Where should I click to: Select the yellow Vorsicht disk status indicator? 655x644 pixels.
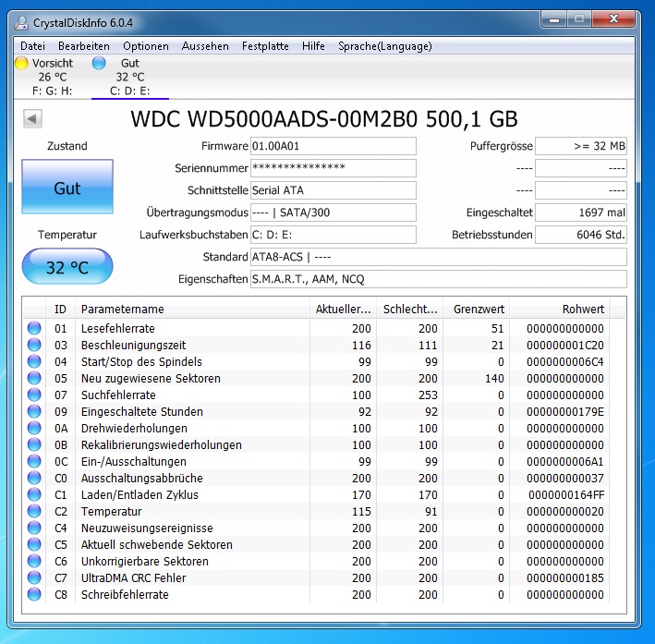(x=21, y=63)
